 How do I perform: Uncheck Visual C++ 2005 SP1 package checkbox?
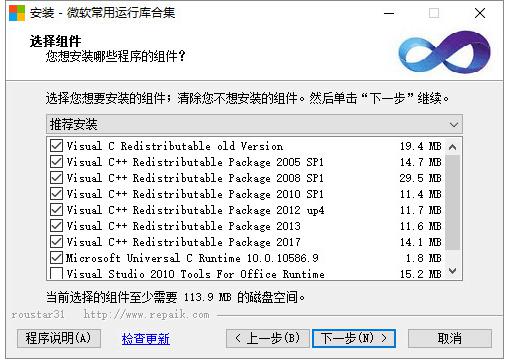click(56, 162)
